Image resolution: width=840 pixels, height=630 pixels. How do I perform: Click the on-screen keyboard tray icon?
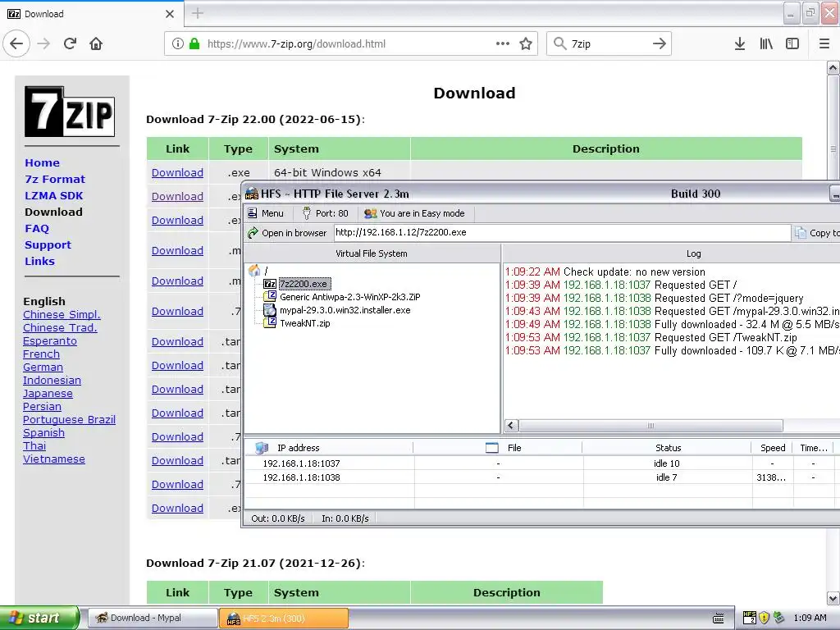click(719, 619)
